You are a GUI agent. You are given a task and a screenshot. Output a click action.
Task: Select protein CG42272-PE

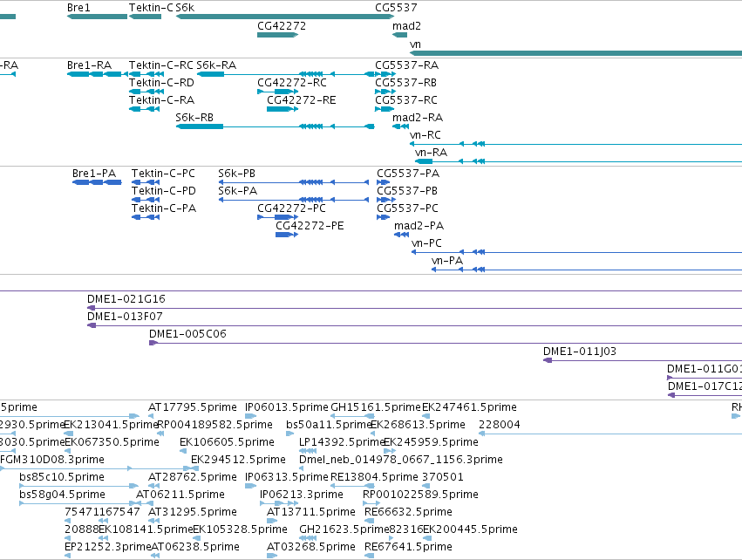coord(310,226)
